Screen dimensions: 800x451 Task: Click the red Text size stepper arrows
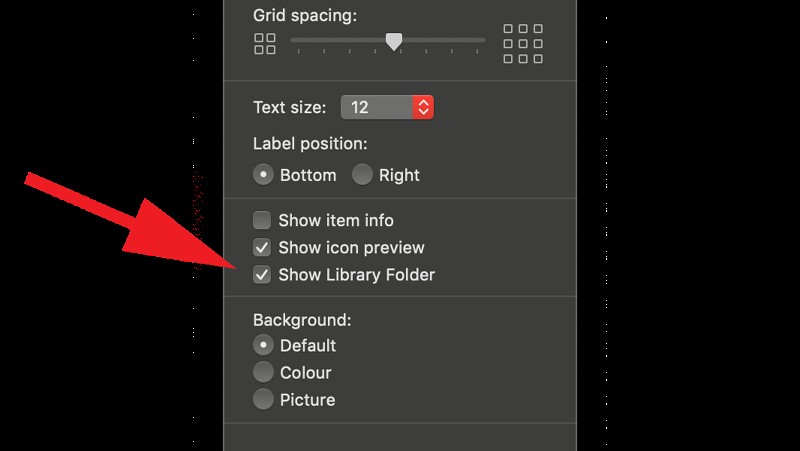(423, 107)
